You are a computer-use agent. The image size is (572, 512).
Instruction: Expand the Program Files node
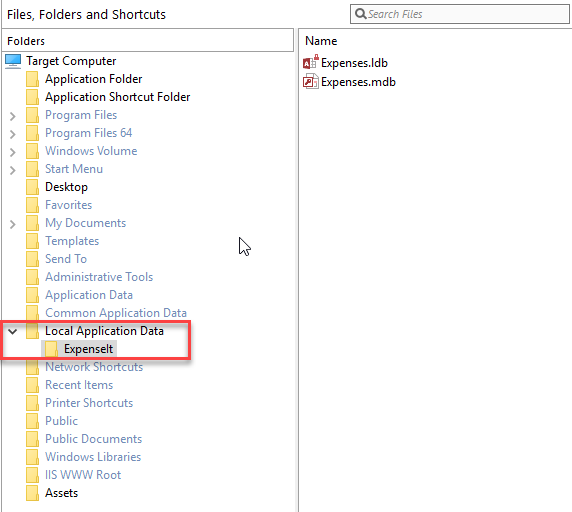[x=13, y=116]
